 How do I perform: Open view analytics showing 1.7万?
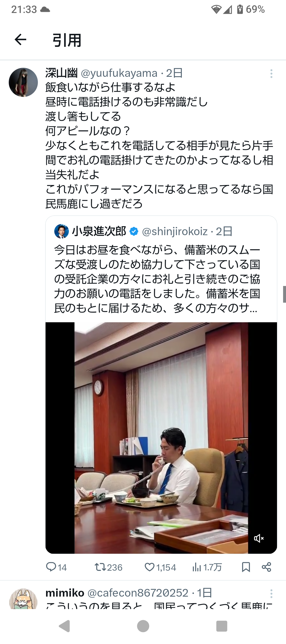coord(207,567)
